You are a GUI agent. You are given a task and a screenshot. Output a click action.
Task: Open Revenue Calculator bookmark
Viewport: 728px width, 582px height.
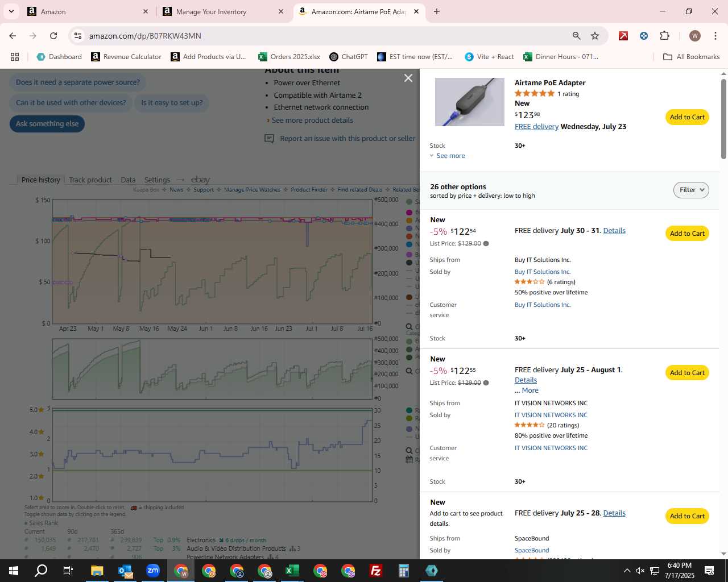pyautogui.click(x=126, y=57)
